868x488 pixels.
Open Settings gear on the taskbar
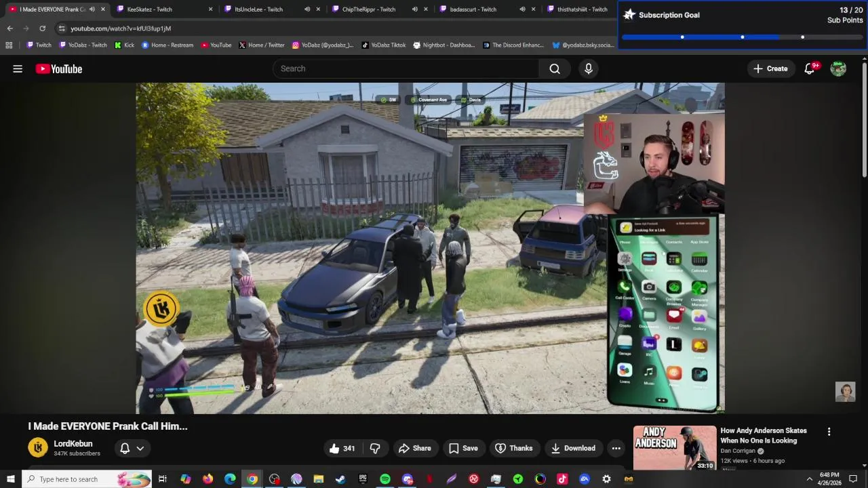606,479
